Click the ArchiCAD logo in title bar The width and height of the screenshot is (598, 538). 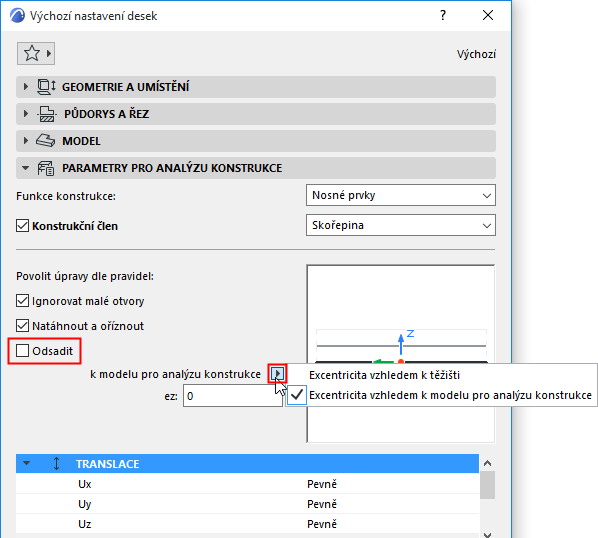coord(17,16)
